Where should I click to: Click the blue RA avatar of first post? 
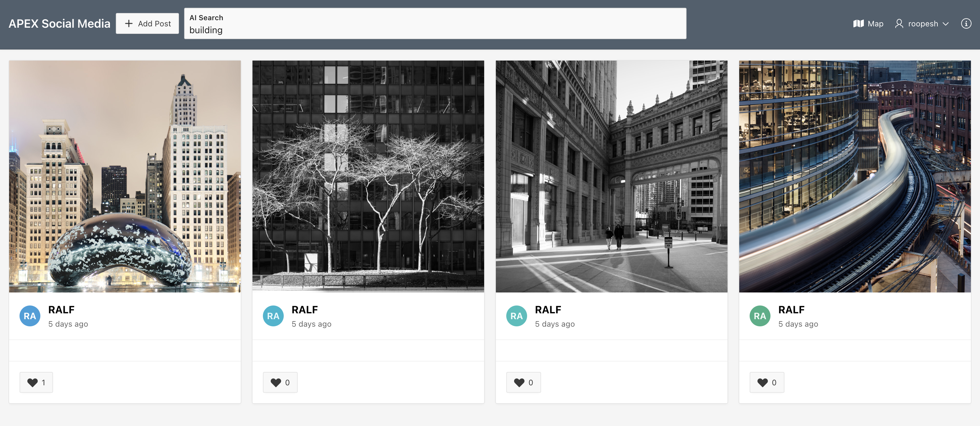[30, 316]
